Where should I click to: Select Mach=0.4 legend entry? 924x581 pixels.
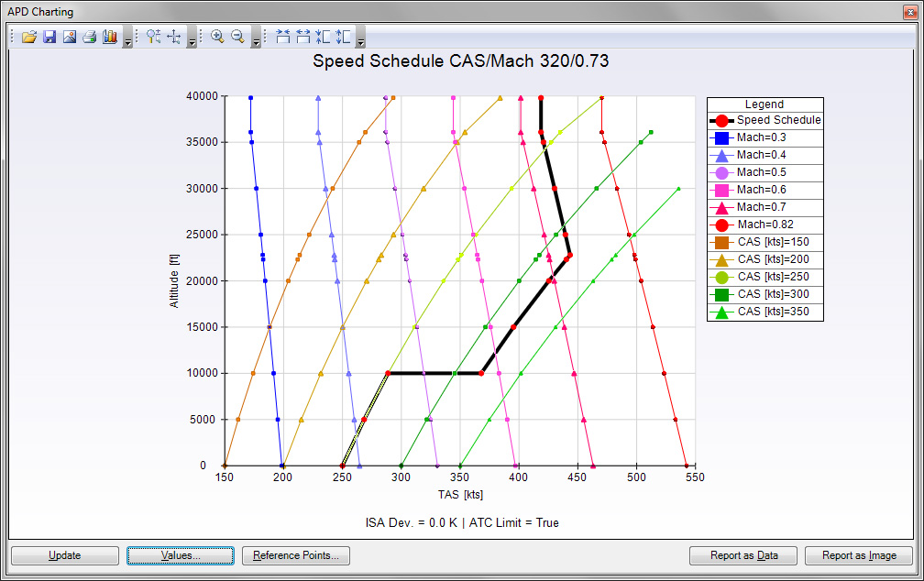764,155
